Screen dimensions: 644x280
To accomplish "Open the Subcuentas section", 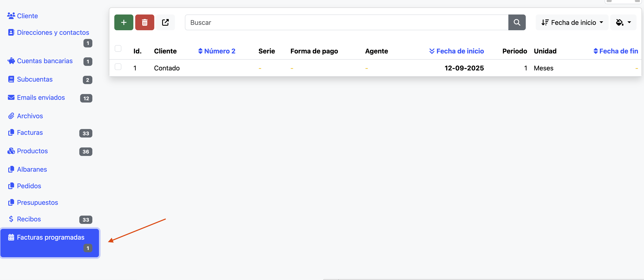I will click(35, 79).
